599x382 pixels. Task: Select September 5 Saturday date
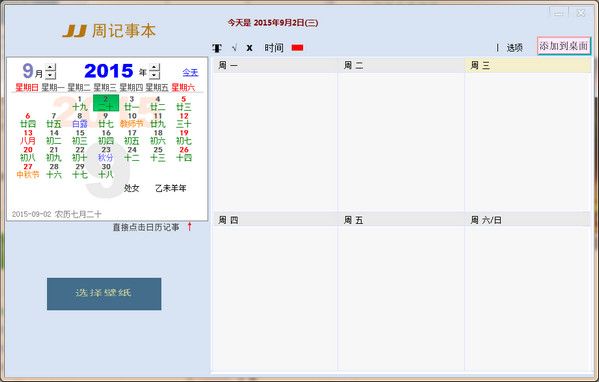click(184, 103)
